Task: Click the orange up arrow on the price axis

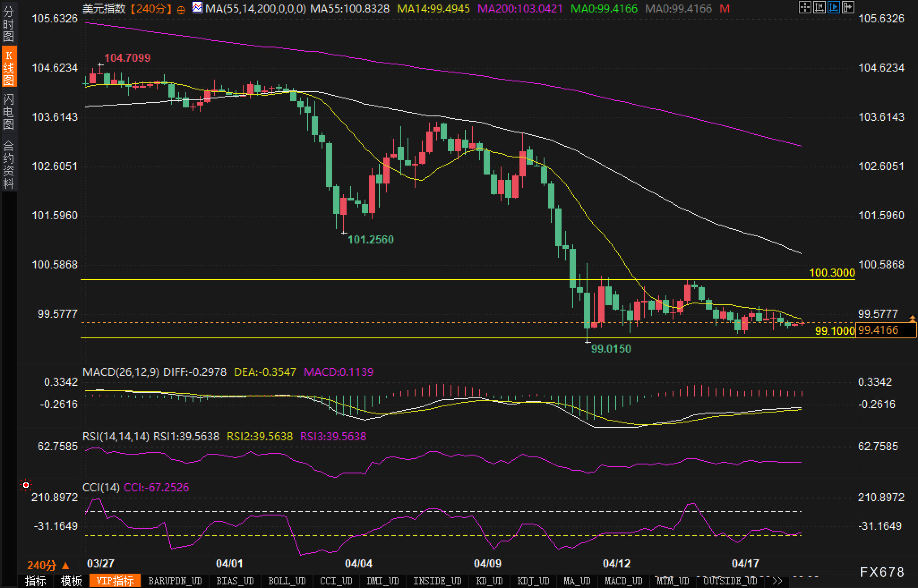Action: click(x=912, y=319)
